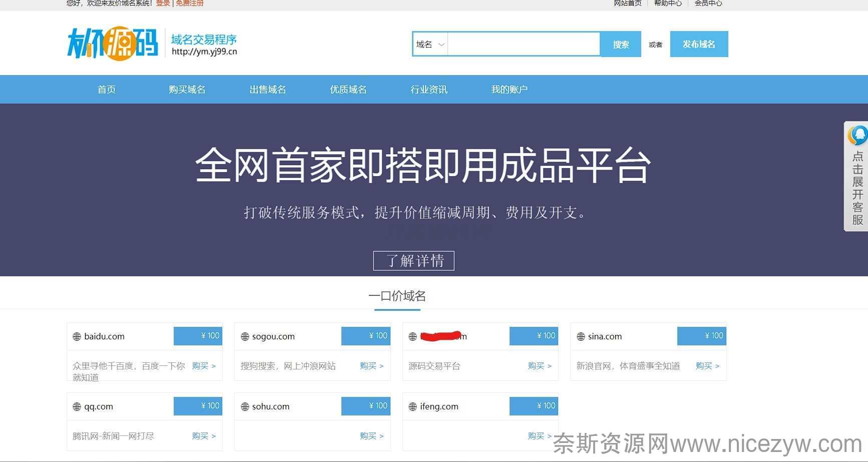This screenshot has height=462, width=868.
Task: Click the sohu.com domain name
Action: pyautogui.click(x=271, y=406)
